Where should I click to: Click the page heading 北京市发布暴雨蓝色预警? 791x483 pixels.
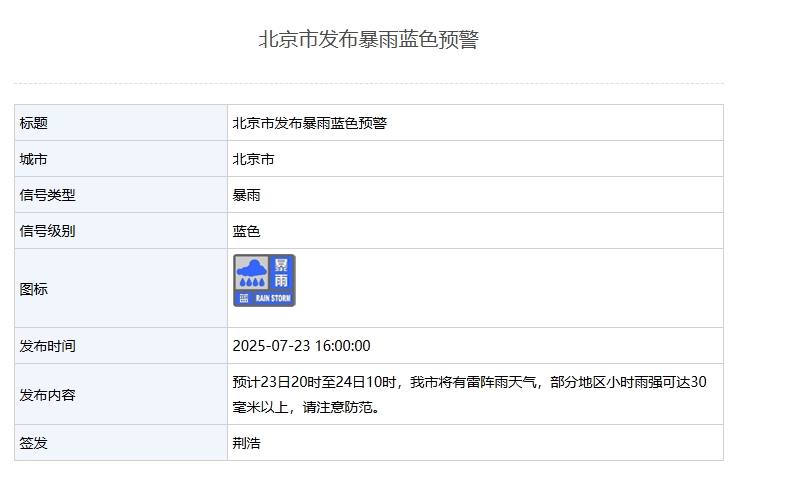pos(369,39)
